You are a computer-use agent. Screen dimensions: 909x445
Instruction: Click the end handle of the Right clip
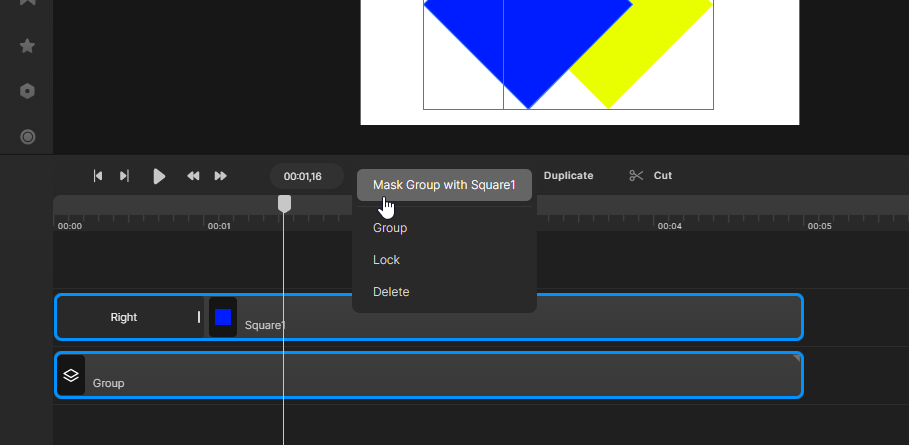[199, 317]
